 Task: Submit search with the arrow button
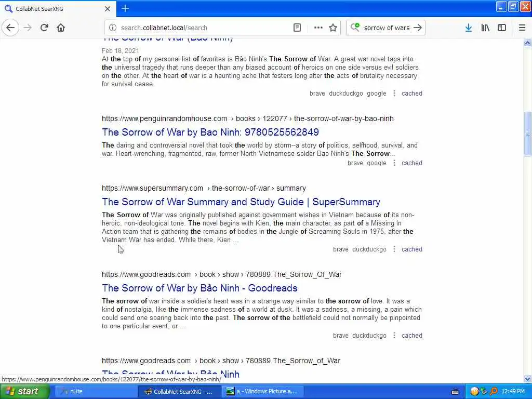(418, 28)
